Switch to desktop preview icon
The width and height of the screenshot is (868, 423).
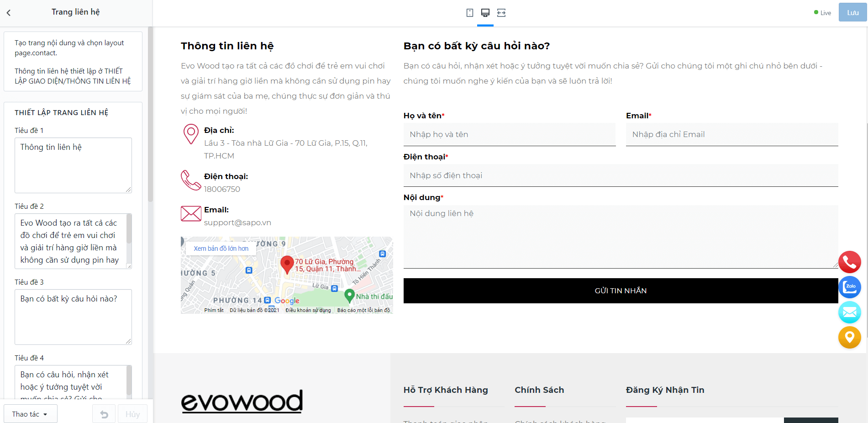pos(485,13)
